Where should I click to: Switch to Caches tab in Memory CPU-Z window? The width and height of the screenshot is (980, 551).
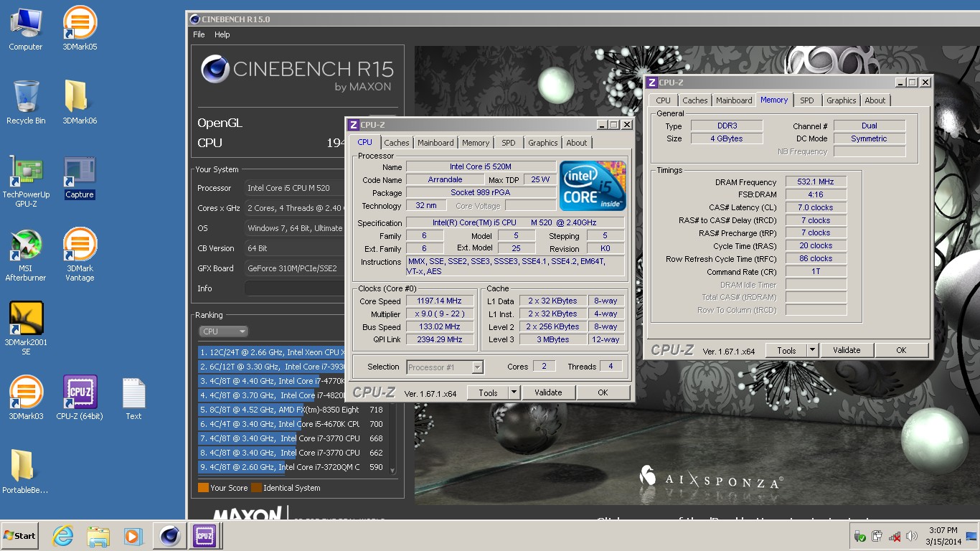click(694, 100)
